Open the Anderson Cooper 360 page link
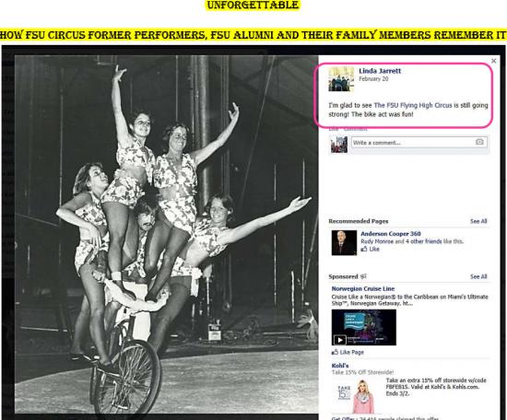The width and height of the screenshot is (507, 420). coord(391,234)
